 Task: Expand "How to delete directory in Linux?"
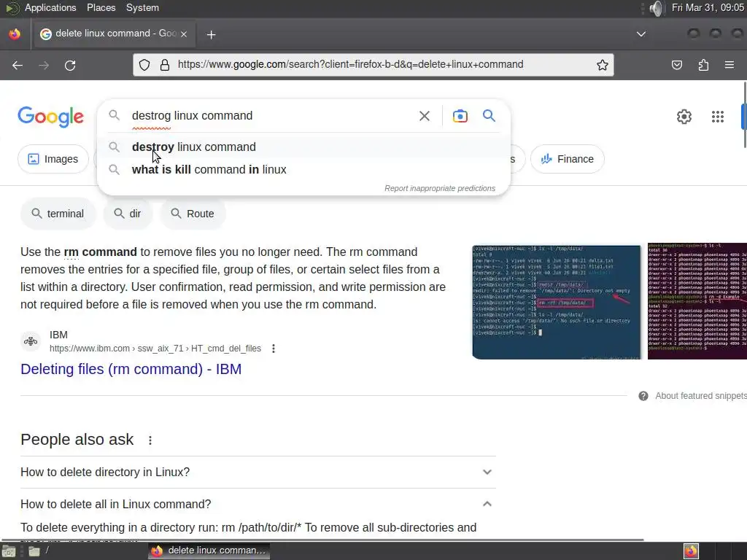[258, 472]
